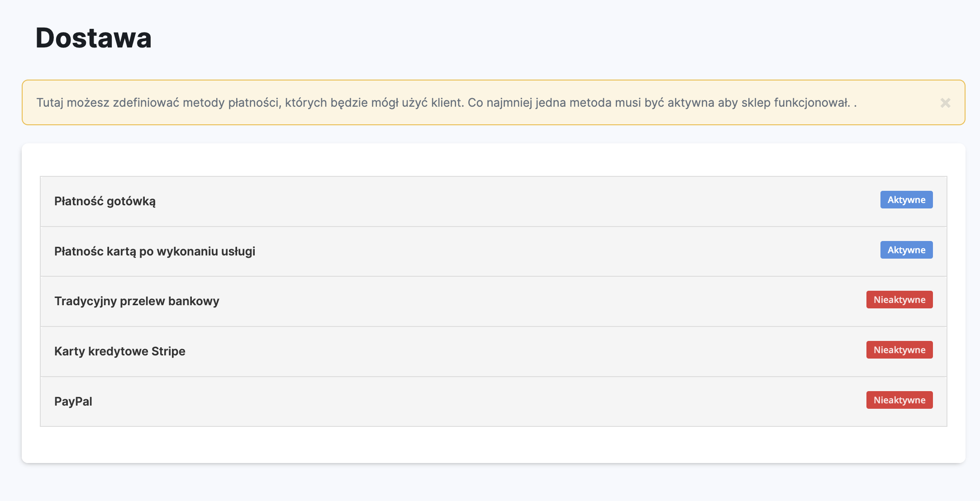Click Nieaktywne badge next to PayPal

click(899, 400)
